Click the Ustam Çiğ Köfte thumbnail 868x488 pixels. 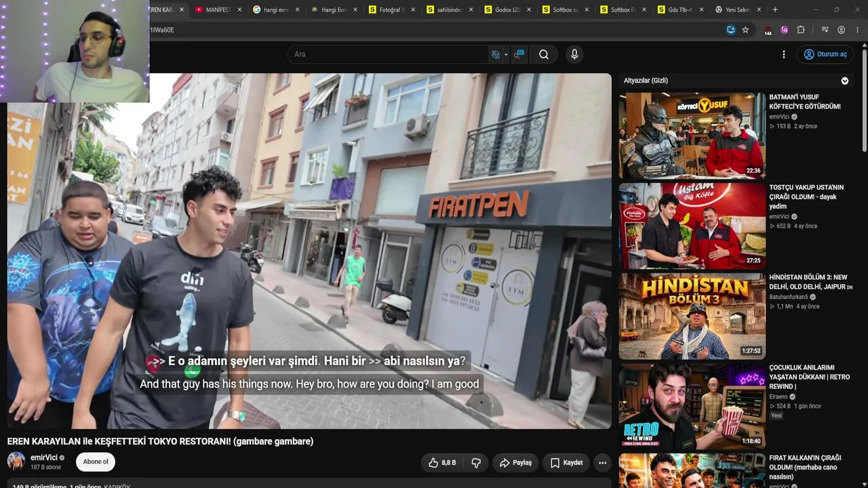(692, 226)
